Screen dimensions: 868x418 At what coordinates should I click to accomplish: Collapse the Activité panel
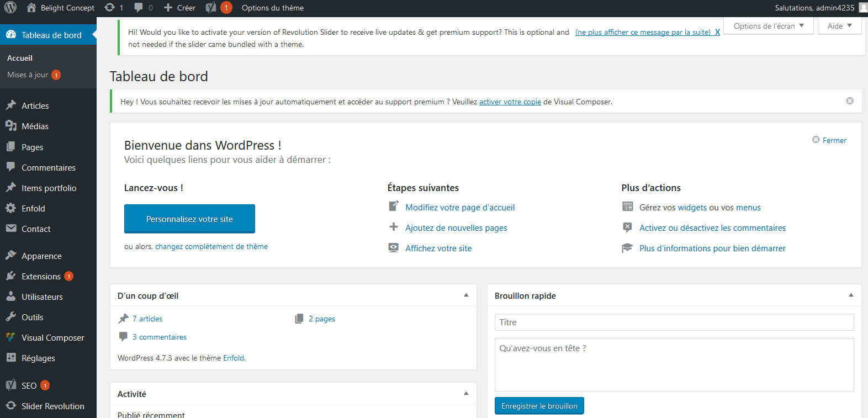(466, 394)
